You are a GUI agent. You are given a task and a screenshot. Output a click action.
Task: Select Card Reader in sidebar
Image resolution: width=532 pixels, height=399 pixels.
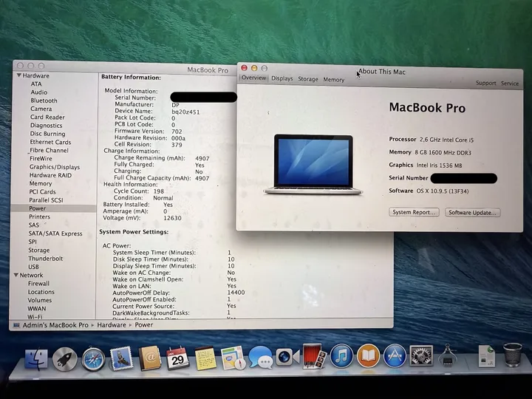pos(47,117)
